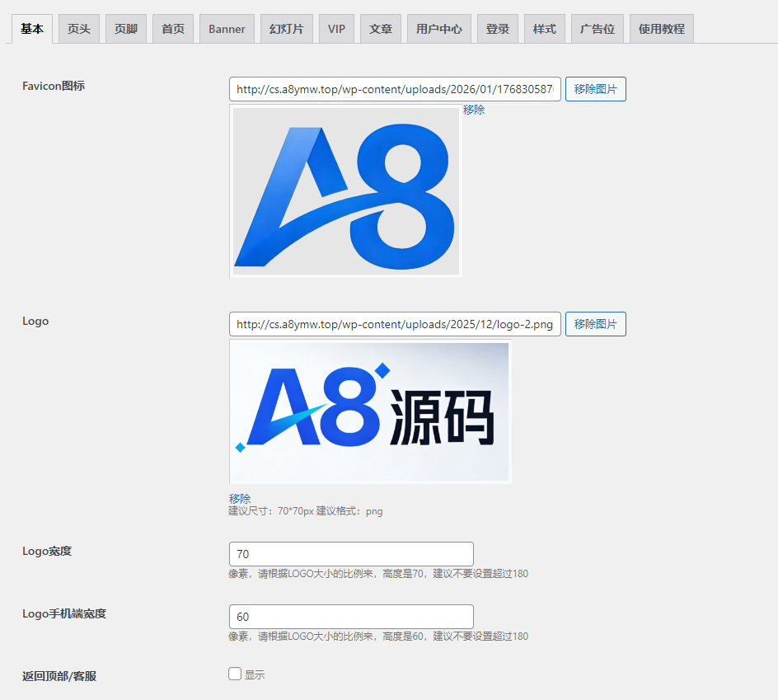Click the 移除 link beside the Favicon preview

(474, 109)
